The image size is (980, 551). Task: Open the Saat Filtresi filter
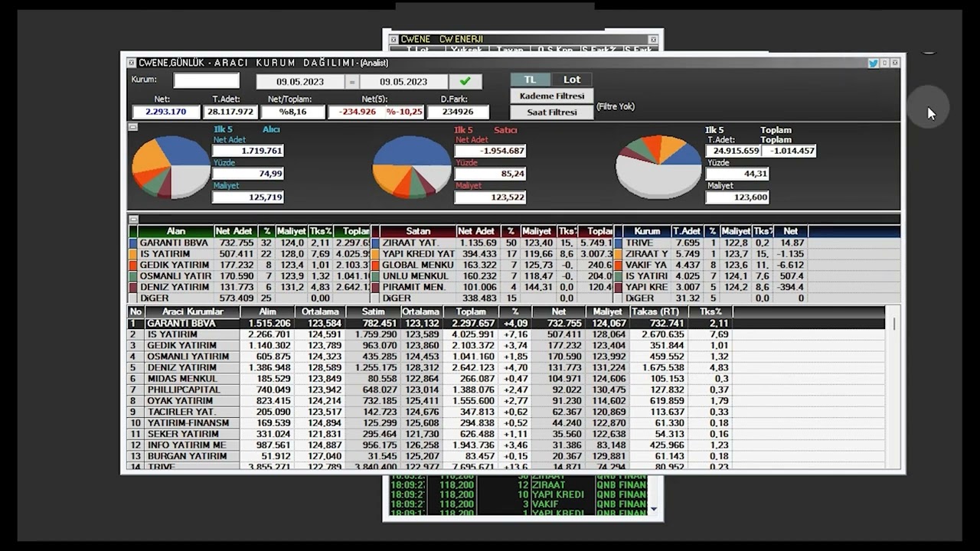[x=552, y=112]
